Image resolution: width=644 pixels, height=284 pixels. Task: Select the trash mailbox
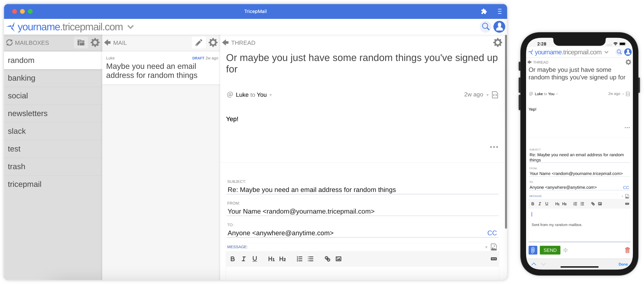point(53,166)
